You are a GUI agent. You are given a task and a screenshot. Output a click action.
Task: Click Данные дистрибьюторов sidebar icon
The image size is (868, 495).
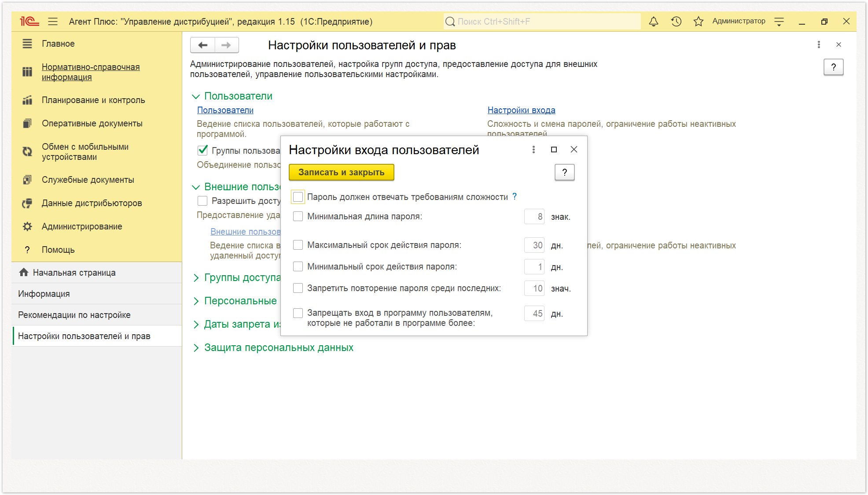coord(27,203)
